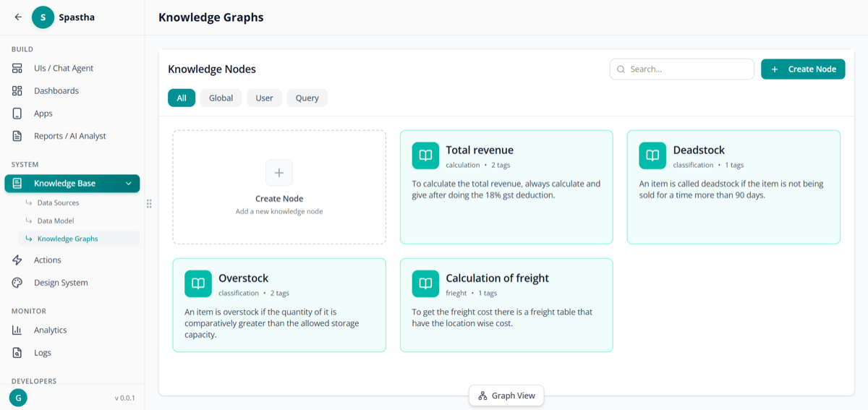This screenshot has width=868, height=410.
Task: Click the Apps phone icon
Action: (17, 114)
